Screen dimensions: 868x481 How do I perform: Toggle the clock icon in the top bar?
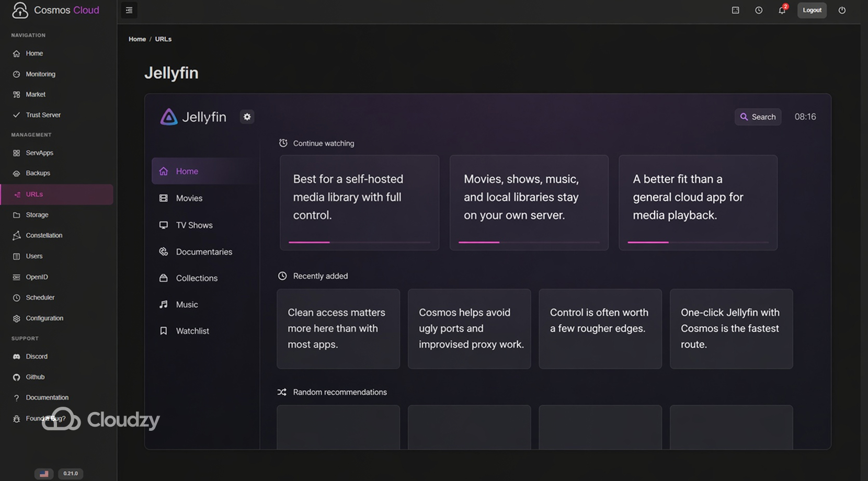(x=758, y=10)
